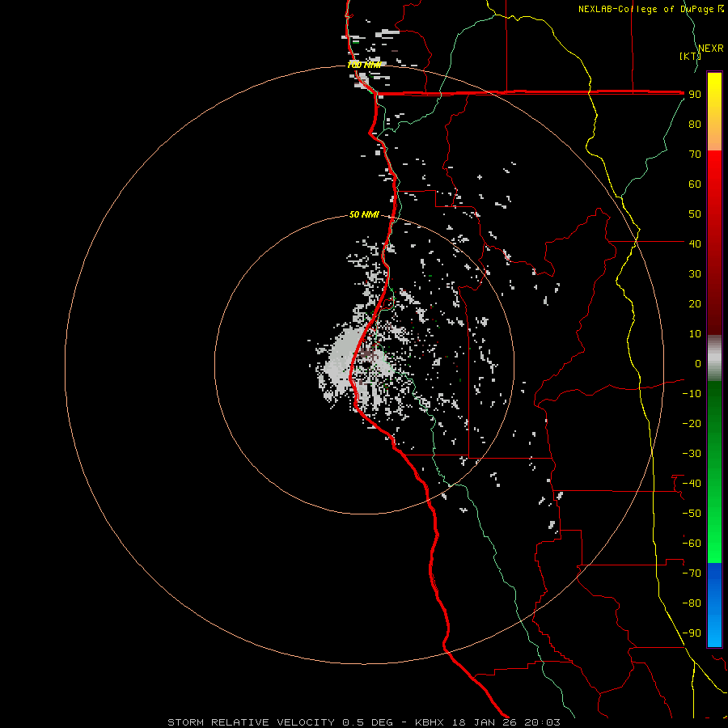
Task: Click the 100 NMI range ring label
Action: coord(364,65)
